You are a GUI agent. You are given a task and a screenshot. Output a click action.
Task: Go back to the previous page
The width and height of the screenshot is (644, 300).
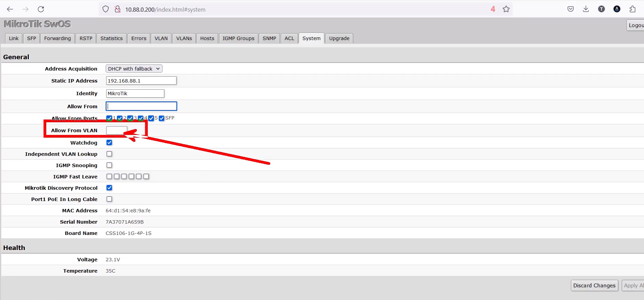[10, 9]
